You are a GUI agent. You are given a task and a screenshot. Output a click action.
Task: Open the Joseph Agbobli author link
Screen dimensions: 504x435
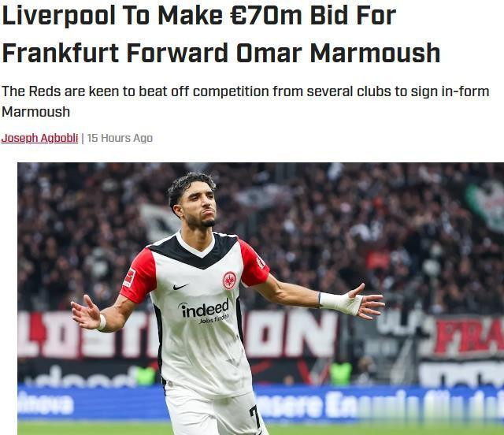click(39, 138)
